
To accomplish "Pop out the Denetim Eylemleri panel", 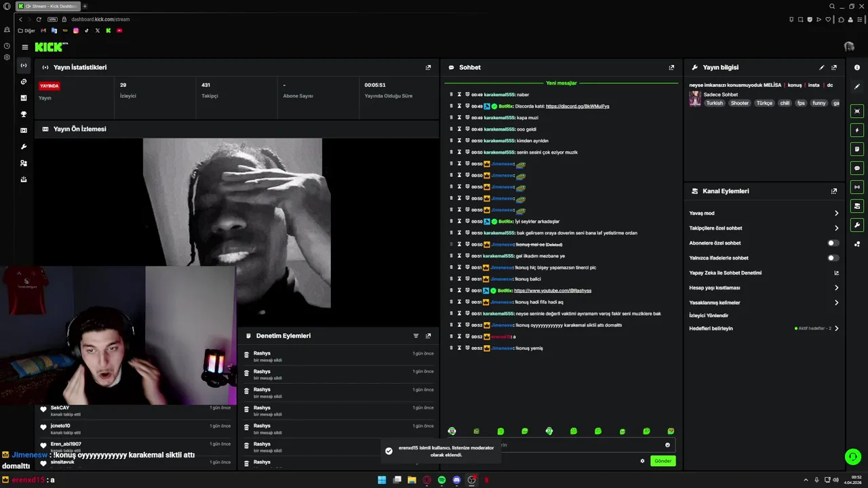I will (x=428, y=336).
